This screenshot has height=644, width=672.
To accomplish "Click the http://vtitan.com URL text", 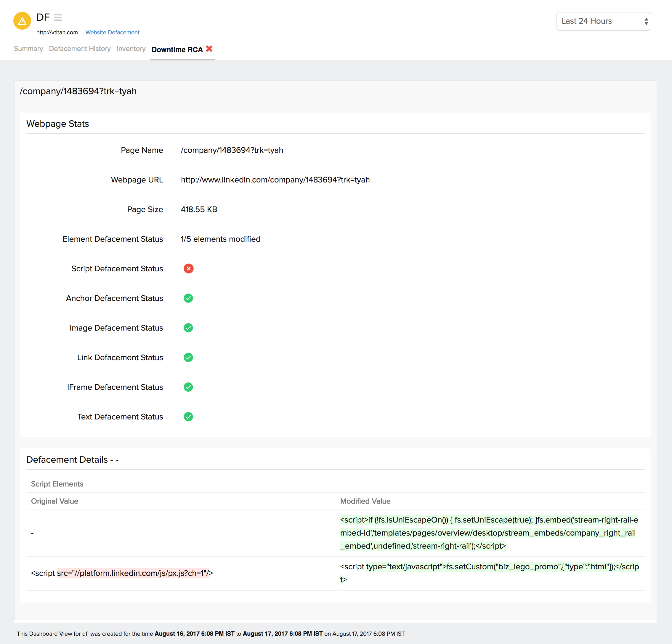I will coord(57,32).
